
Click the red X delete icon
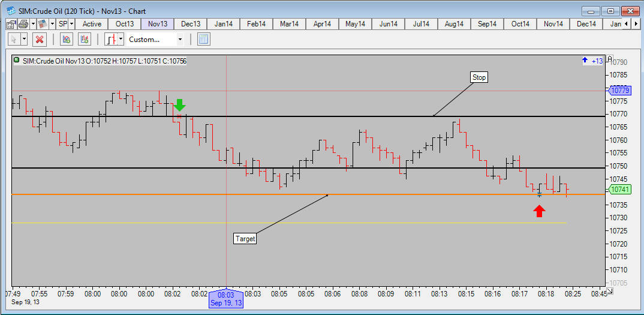(40, 40)
